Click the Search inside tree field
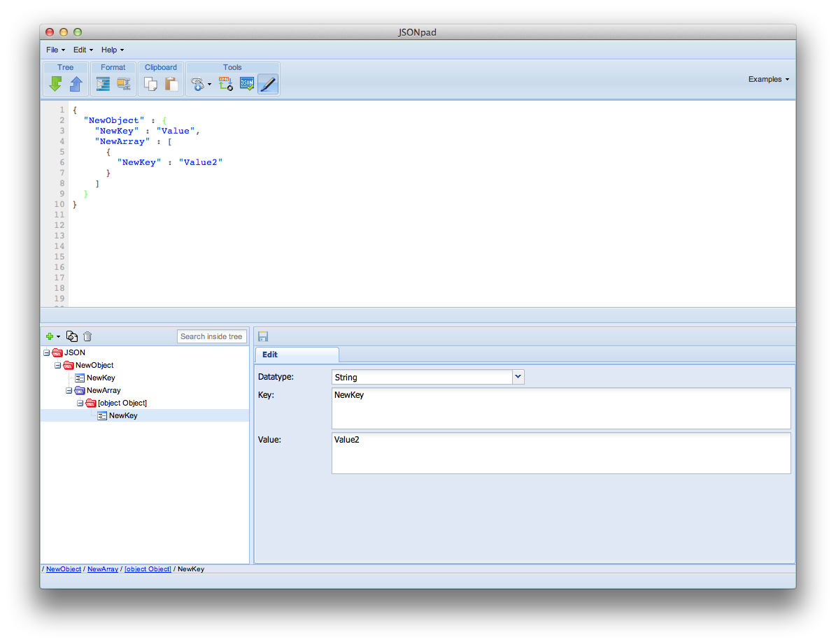This screenshot has height=644, width=836. [212, 336]
